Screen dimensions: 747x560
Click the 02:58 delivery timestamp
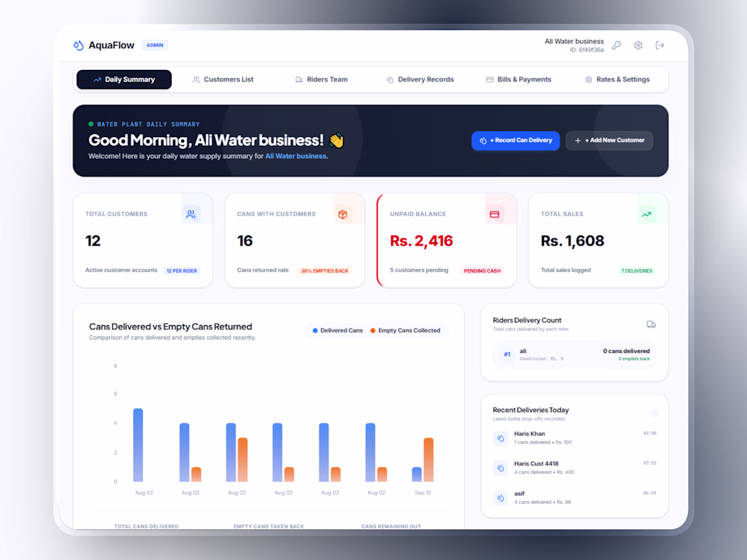[650, 433]
